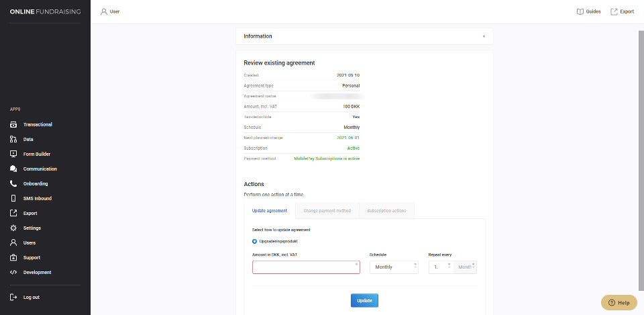Click the Development code brackets icon
644x315 pixels.
(x=13, y=272)
